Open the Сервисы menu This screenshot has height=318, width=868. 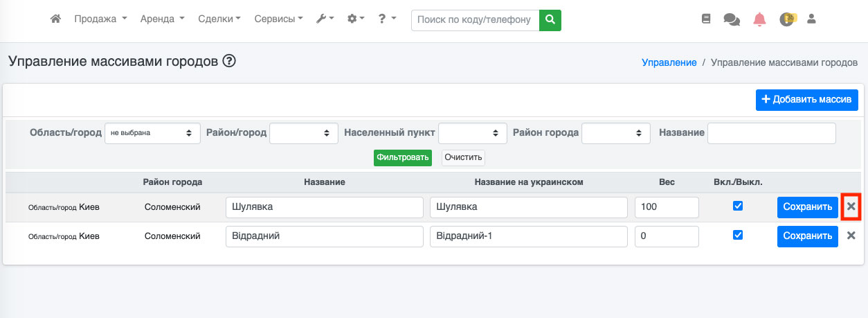(x=278, y=19)
